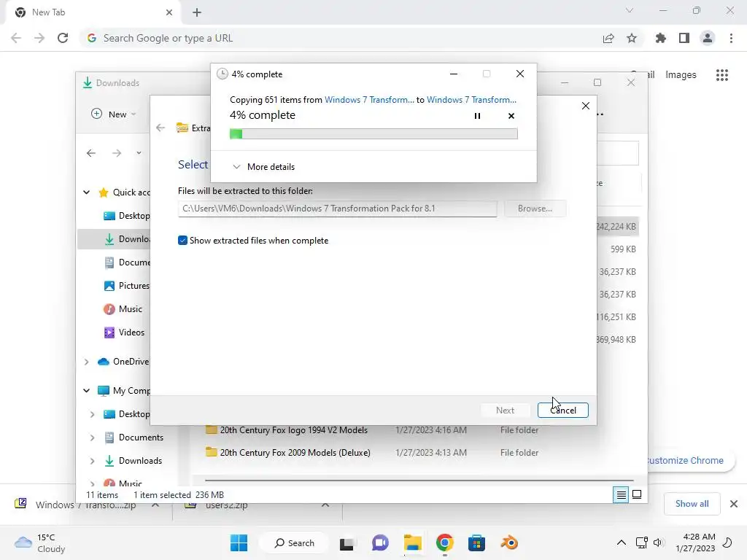Click the taskbar Search box

295,542
